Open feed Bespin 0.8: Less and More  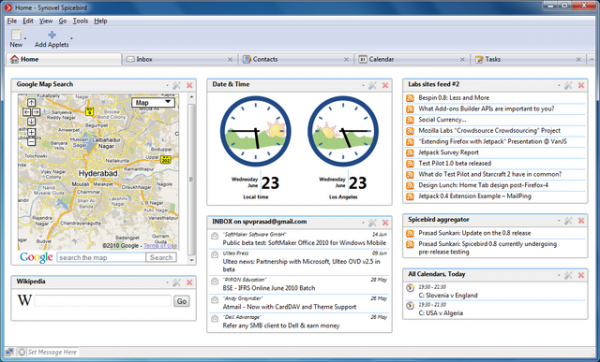pyautogui.click(x=454, y=98)
